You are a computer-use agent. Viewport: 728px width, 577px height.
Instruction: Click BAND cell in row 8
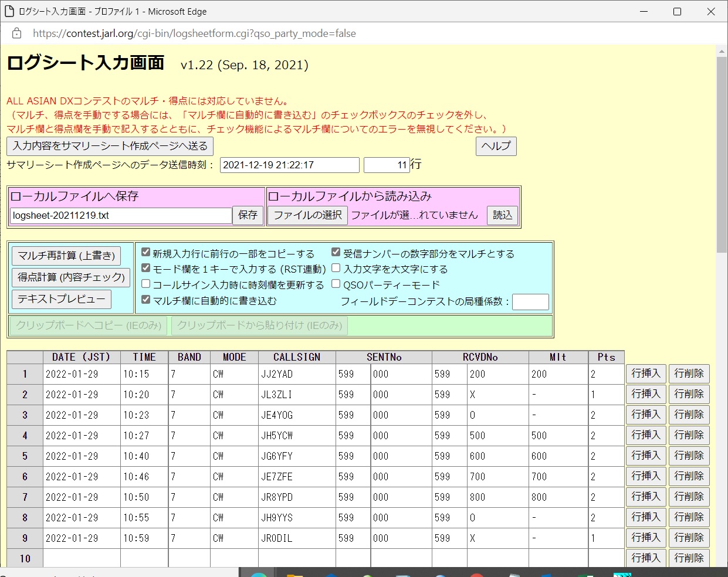click(189, 518)
